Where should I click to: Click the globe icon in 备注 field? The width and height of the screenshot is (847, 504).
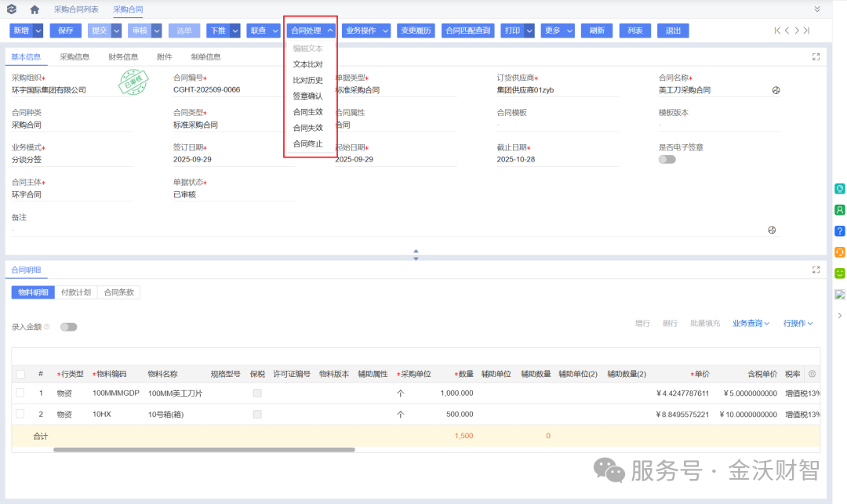tap(772, 230)
